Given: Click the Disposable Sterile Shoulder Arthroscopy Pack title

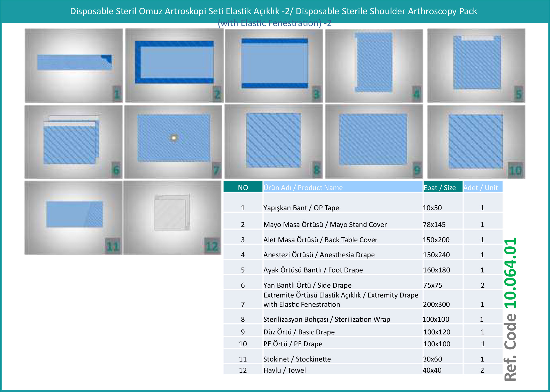Looking at the screenshot, I should pyautogui.click(x=273, y=11).
